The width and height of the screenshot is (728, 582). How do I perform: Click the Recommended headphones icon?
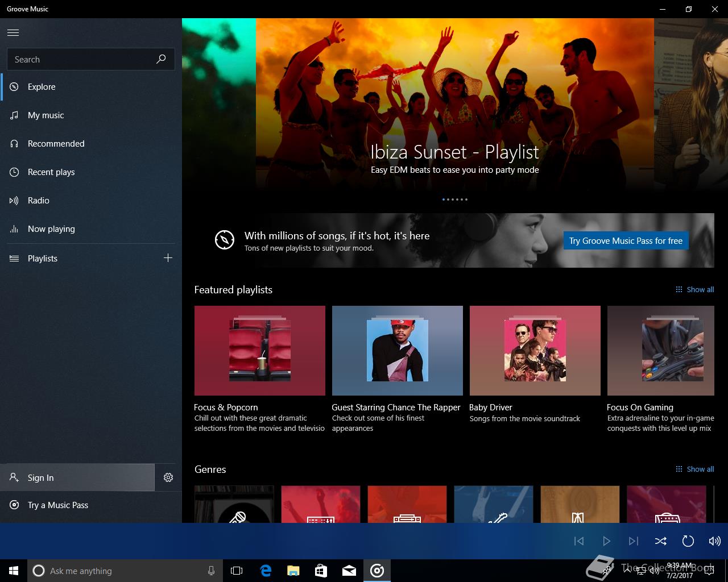(x=14, y=144)
